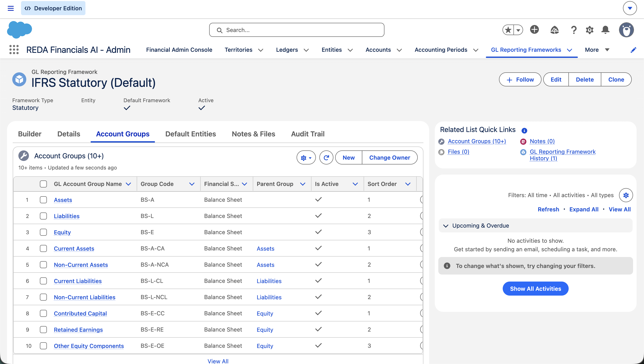The width and height of the screenshot is (644, 364).
Task: Open the More navigation dropdown
Action: (597, 50)
